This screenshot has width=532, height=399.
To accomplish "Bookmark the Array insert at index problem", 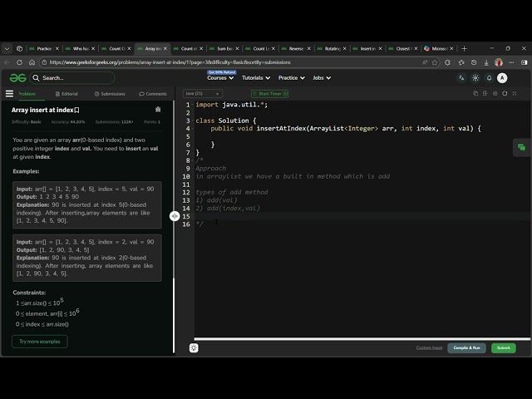I will click(x=77, y=110).
